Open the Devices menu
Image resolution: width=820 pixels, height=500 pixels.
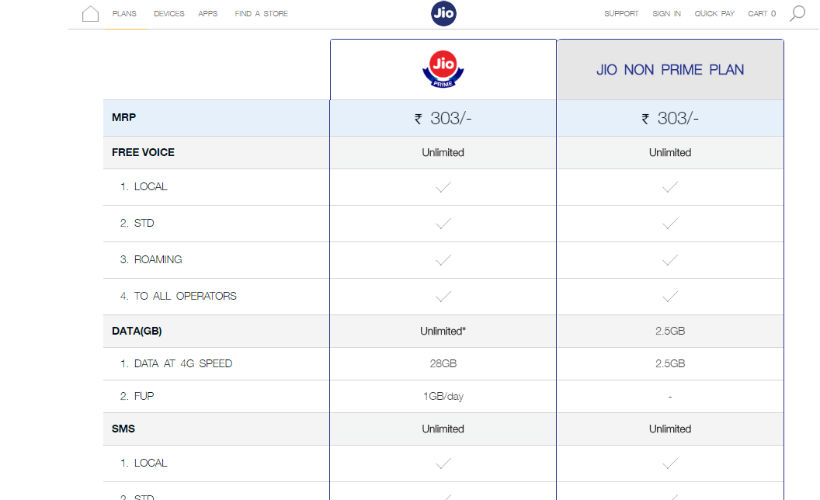169,14
